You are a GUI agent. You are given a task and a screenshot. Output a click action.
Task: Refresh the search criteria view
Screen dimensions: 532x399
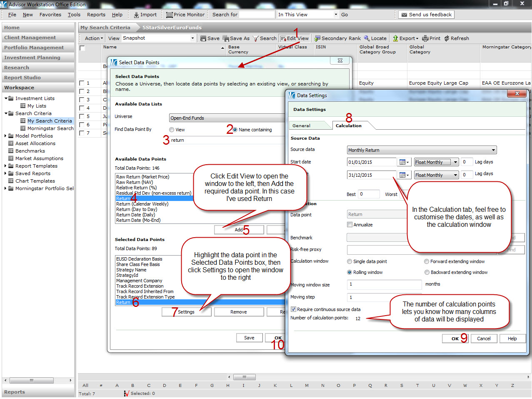tap(456, 38)
